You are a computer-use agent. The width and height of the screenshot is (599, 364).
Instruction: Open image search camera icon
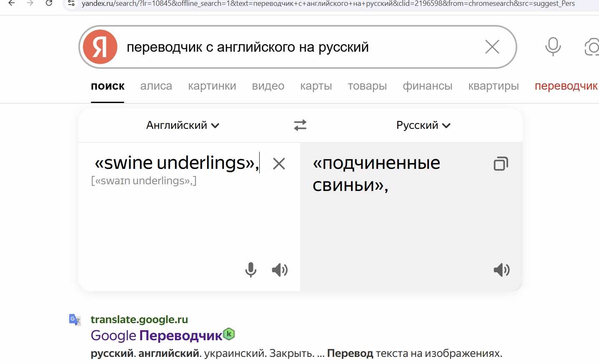592,47
